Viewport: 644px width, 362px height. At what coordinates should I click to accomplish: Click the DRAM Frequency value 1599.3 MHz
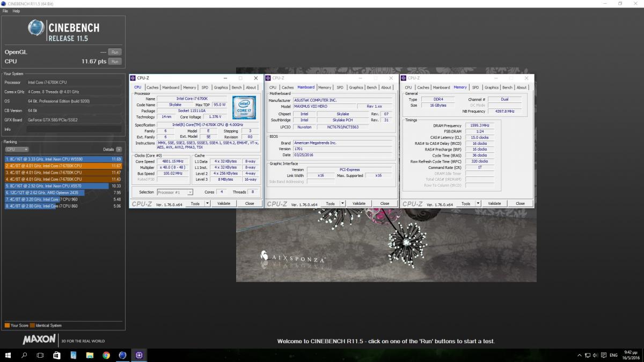pos(479,125)
